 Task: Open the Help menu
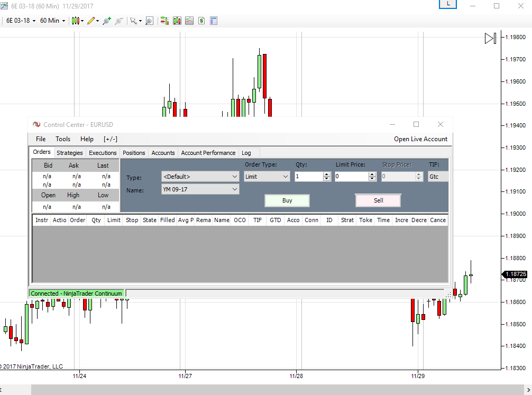pos(87,139)
